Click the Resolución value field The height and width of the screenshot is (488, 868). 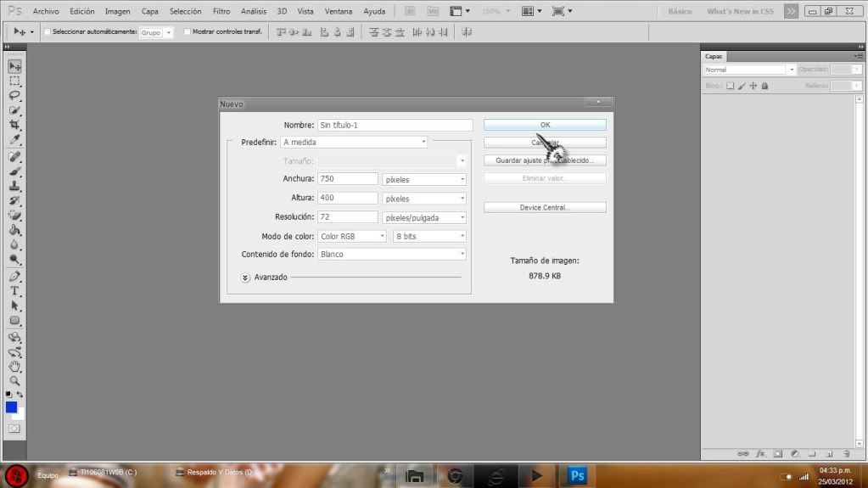348,217
